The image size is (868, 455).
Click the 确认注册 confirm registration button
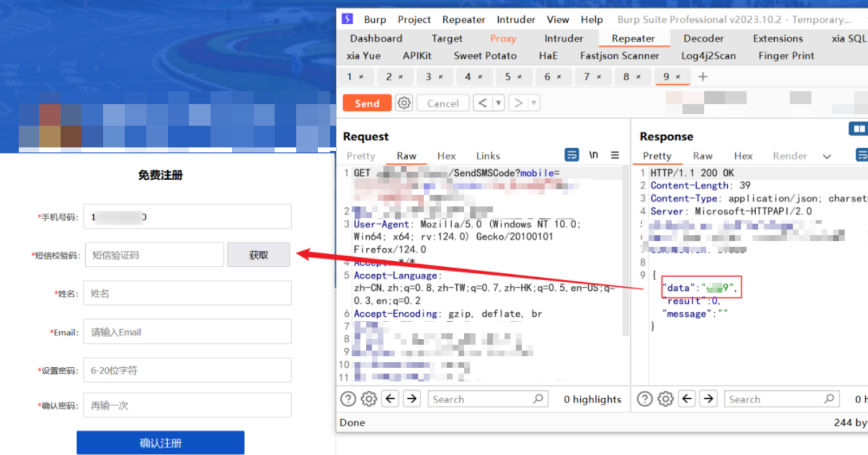(161, 443)
